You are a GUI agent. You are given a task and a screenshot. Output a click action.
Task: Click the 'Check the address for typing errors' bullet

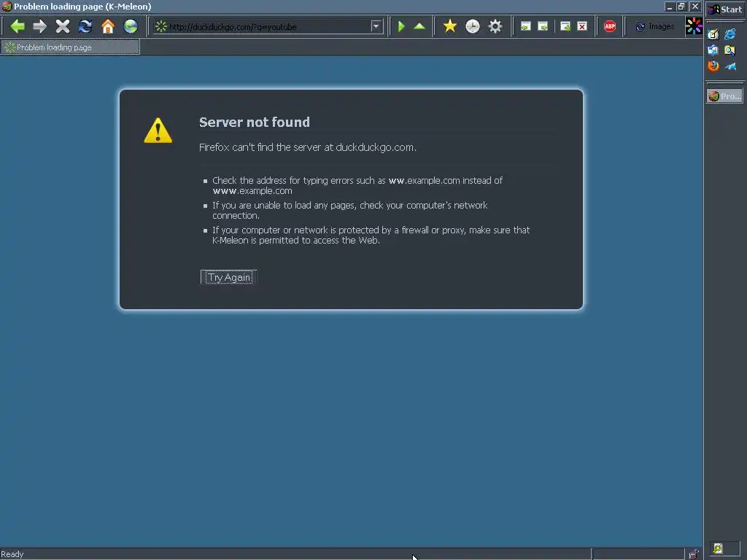click(x=357, y=186)
